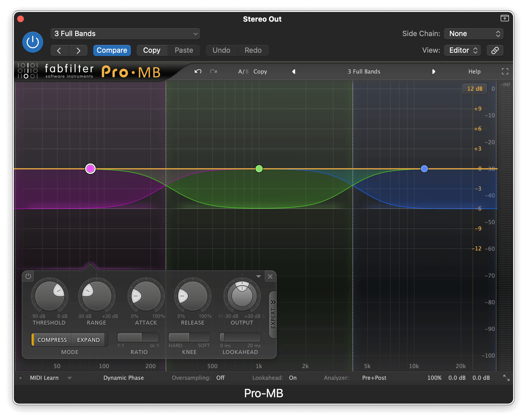
Task: Click the Redo button in header
Action: tap(253, 50)
